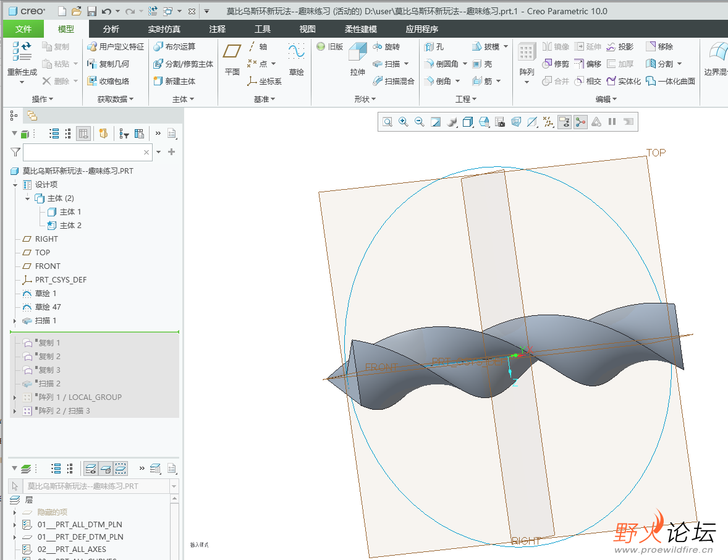Click the 用户定义特征 button
Viewport: 728px width, 560px height.
click(x=116, y=46)
